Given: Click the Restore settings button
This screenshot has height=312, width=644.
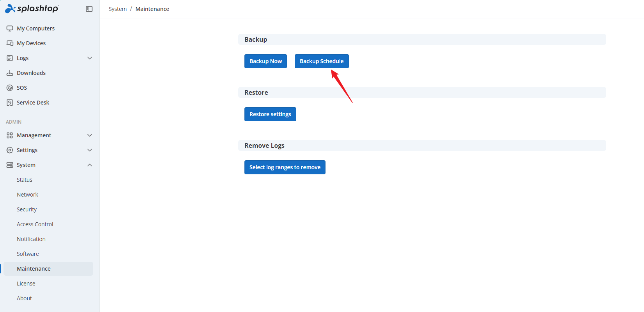Looking at the screenshot, I should click(x=270, y=114).
